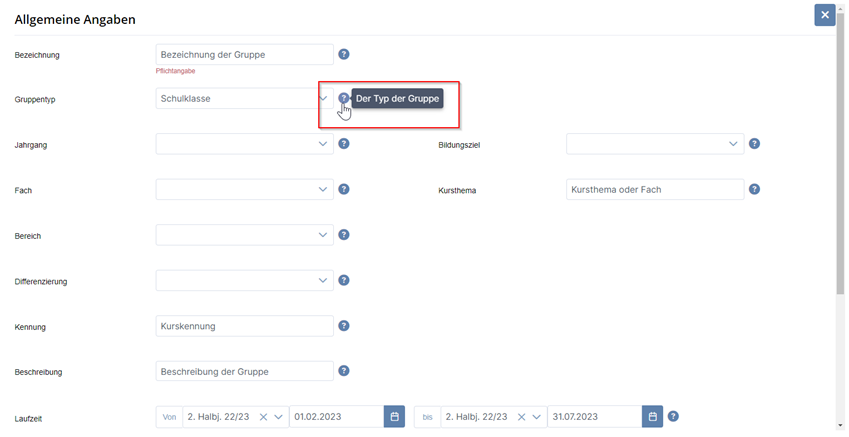Click help icon next to Bildungsziel dropdown
This screenshot has width=849, height=437.
[754, 144]
